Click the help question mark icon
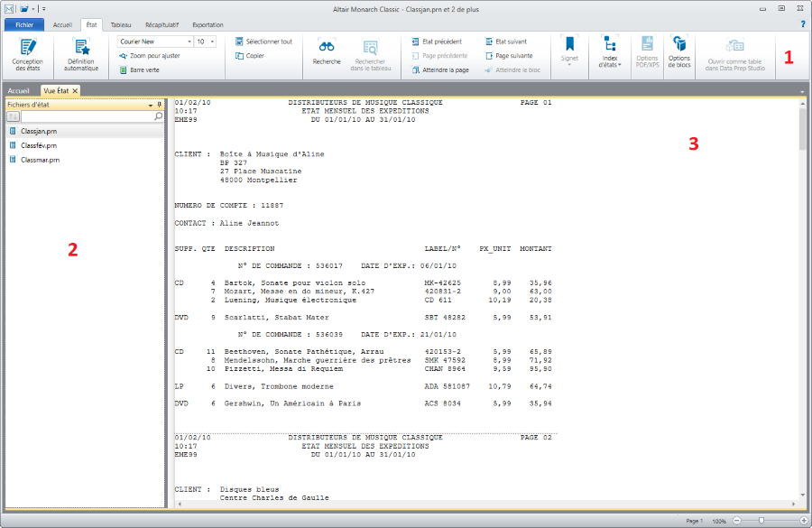Screen dimensions: 812x528 click(802, 24)
